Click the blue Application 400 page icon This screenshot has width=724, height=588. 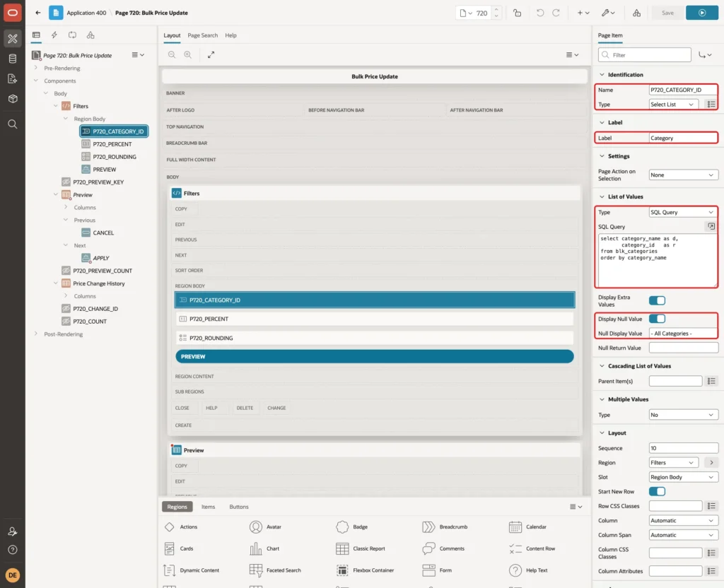(x=56, y=13)
